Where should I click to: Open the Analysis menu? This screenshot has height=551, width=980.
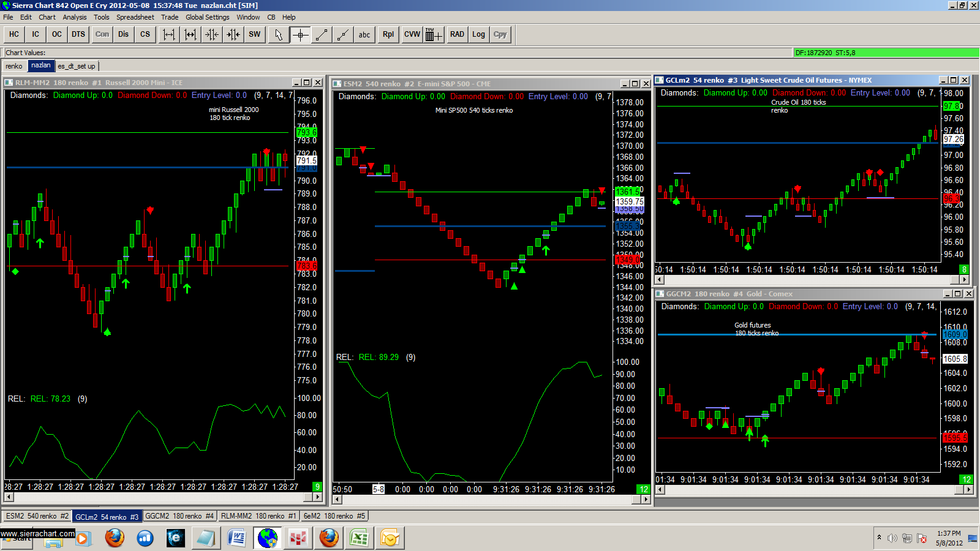point(74,17)
